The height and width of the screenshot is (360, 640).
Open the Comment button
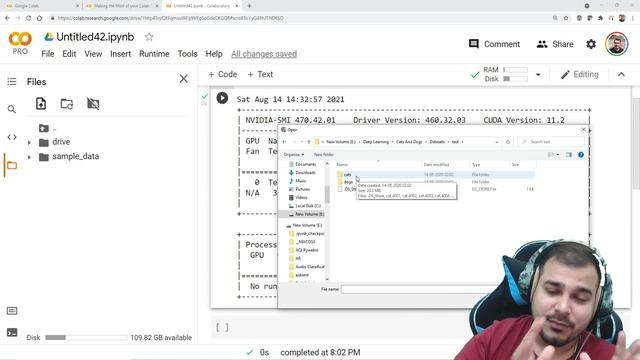click(494, 44)
